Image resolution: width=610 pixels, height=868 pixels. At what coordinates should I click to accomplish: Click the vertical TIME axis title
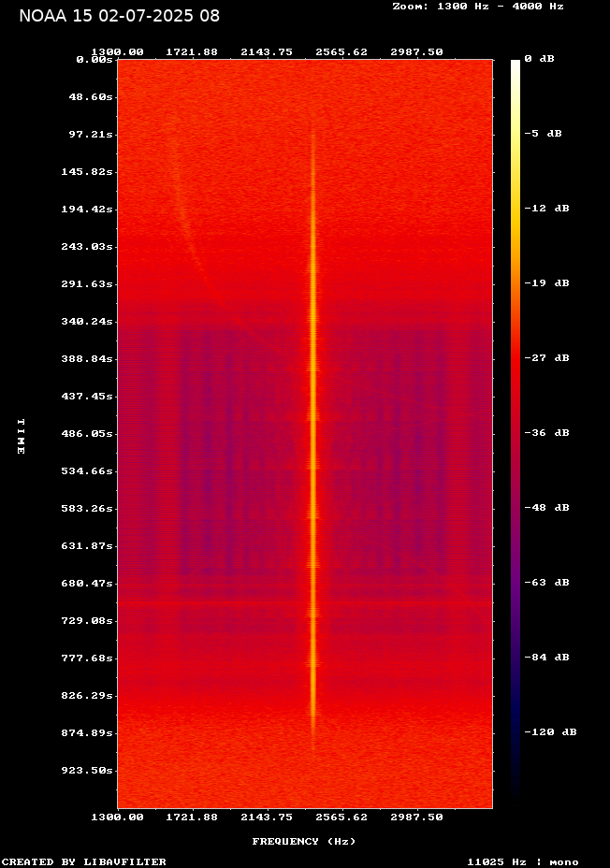point(21,436)
